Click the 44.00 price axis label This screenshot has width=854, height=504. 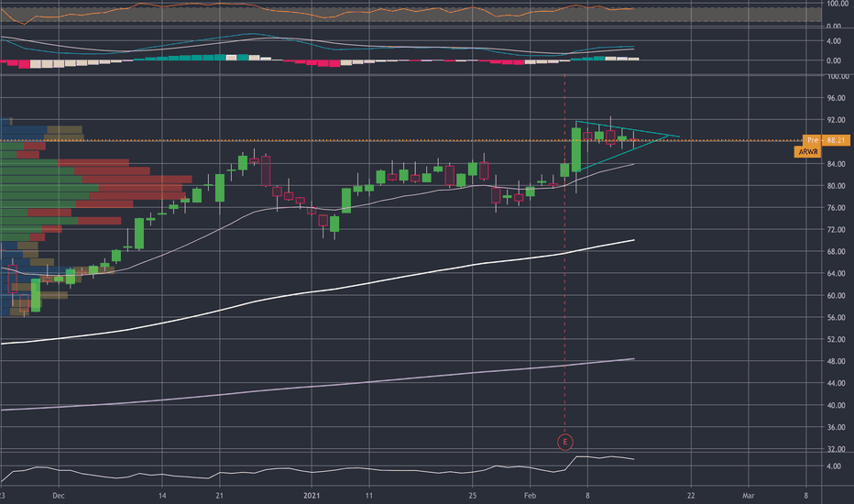coord(836,383)
